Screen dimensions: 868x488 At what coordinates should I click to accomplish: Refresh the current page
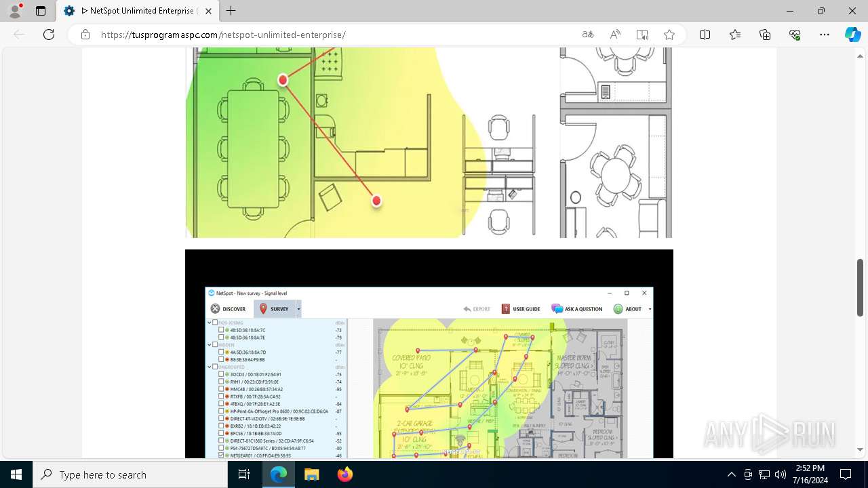[49, 35]
